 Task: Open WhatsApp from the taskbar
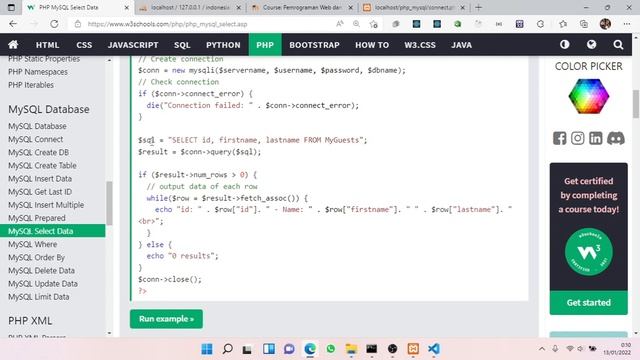(331, 349)
